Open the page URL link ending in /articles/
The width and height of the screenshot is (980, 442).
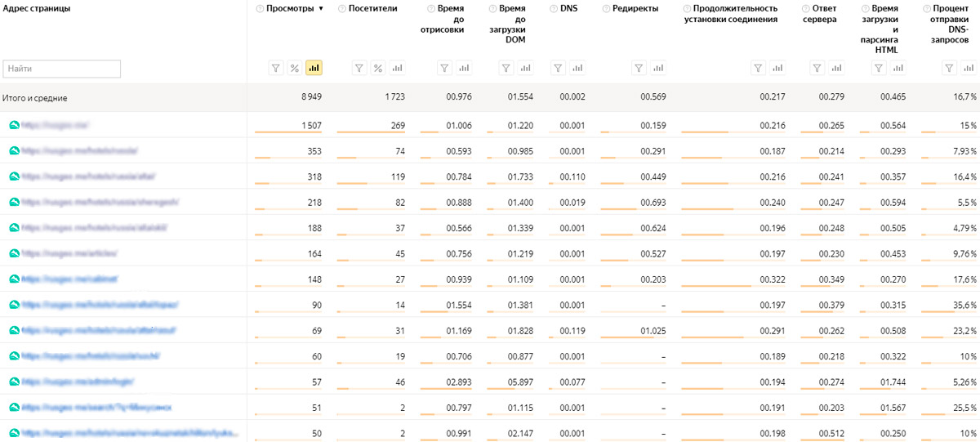[69, 253]
